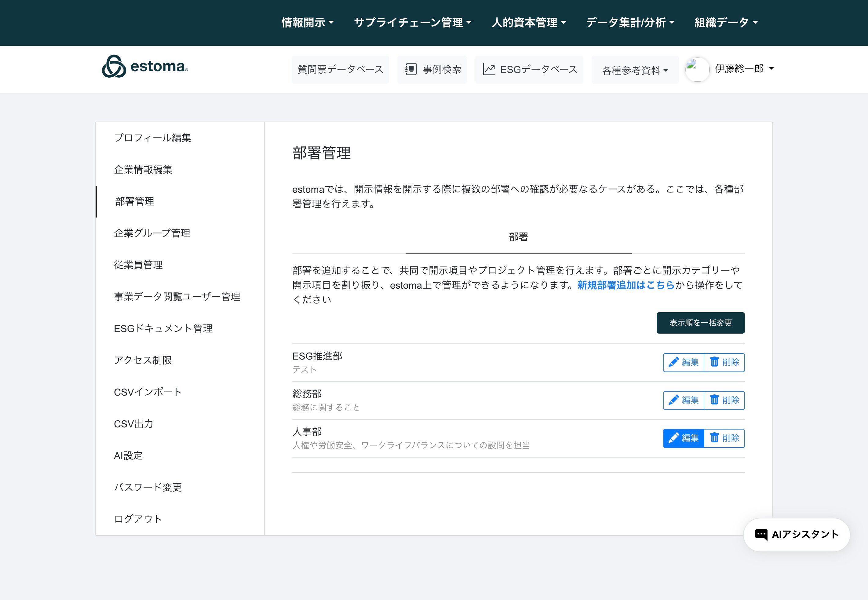Open CSVインポート sidebar item
This screenshot has width=868, height=600.
pyautogui.click(x=148, y=392)
